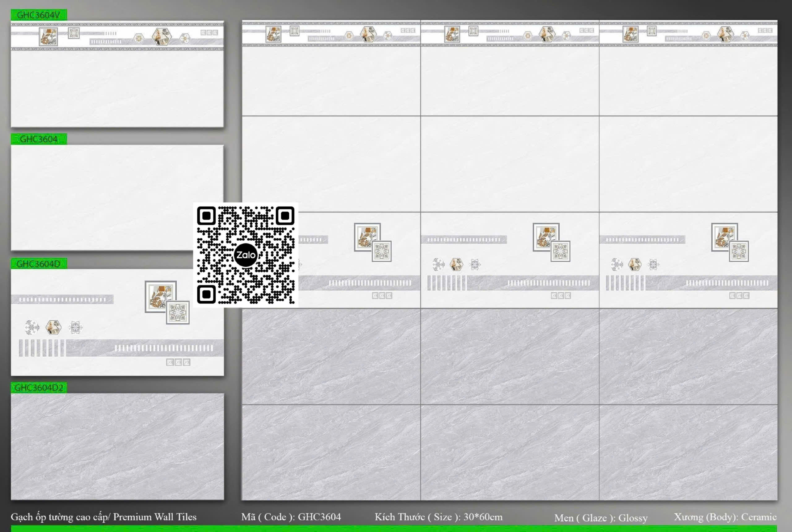The image size is (792, 532).
Task: Click the Mã (Code): GHC3604 text
Action: [x=291, y=517]
